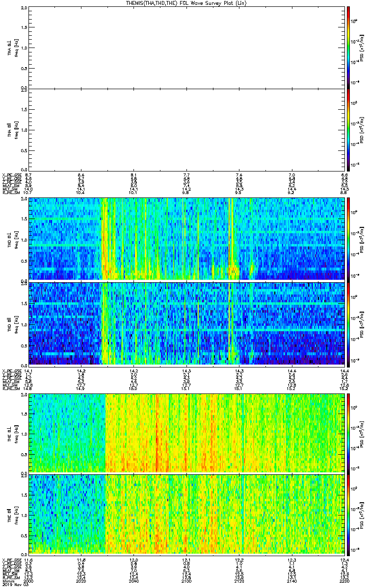368x588 pixels.
Task: Click the 2040 time tick label
Action: (134, 581)
